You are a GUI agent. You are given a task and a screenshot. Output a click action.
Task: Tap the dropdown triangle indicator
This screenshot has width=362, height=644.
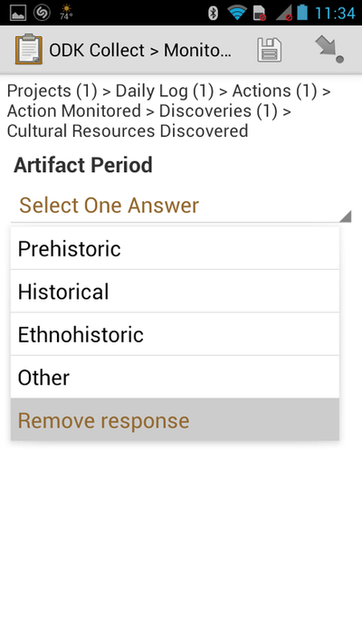pos(346,216)
